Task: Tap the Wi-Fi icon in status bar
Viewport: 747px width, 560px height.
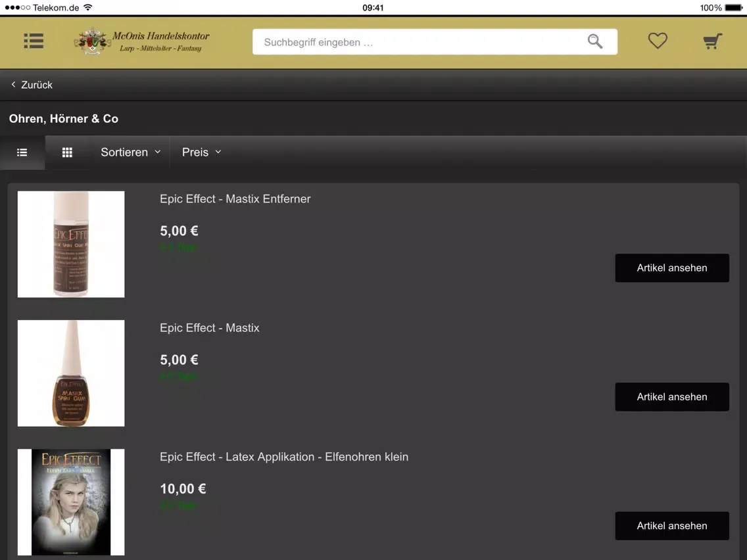Action: 87,7
